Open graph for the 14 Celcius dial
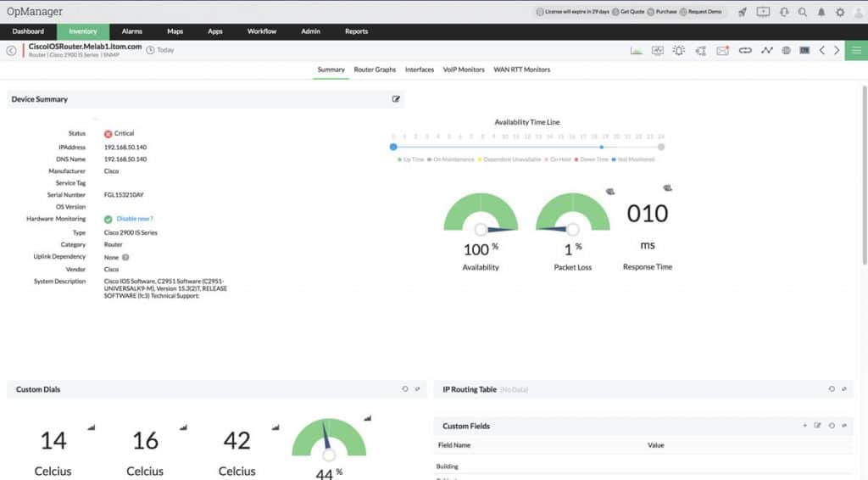 [92, 427]
